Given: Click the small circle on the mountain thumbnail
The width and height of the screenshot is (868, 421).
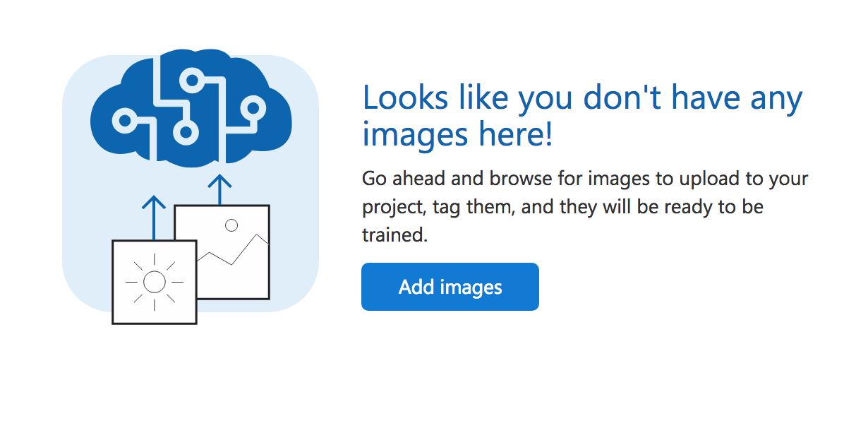Looking at the screenshot, I should (x=231, y=225).
